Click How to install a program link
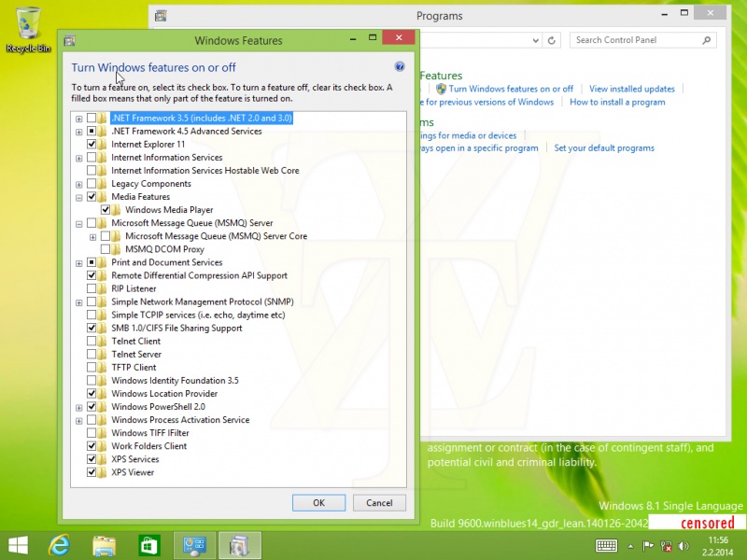Screen dimensions: 747x560 (x=617, y=103)
